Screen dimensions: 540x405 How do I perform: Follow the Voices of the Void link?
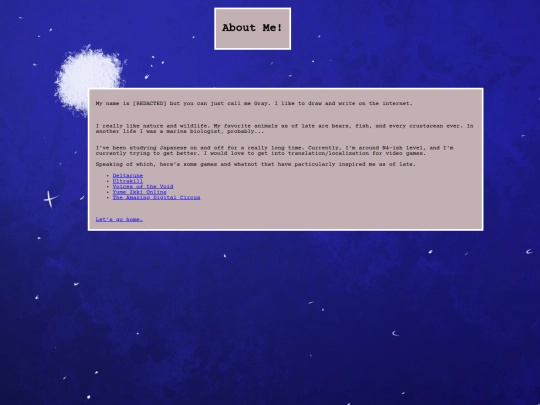pos(143,187)
